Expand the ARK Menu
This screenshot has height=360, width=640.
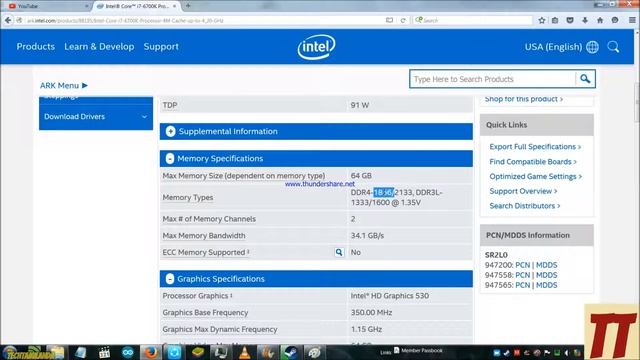click(64, 85)
